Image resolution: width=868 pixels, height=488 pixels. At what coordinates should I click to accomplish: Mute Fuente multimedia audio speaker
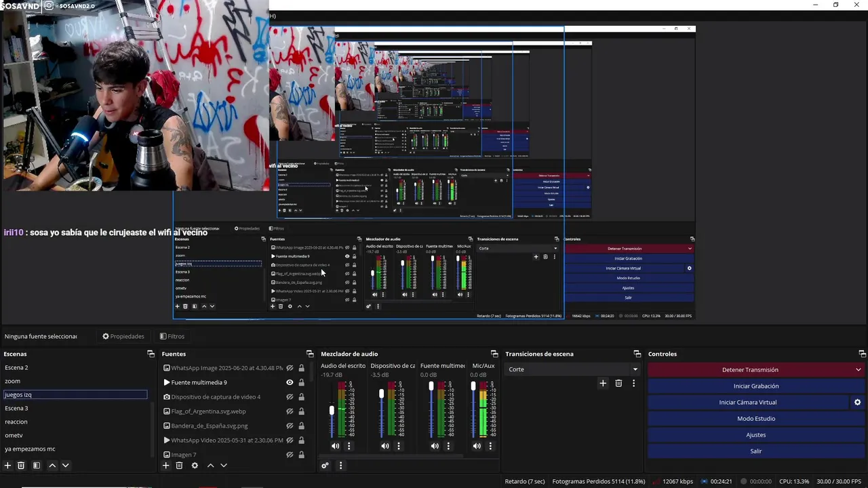[x=434, y=446]
